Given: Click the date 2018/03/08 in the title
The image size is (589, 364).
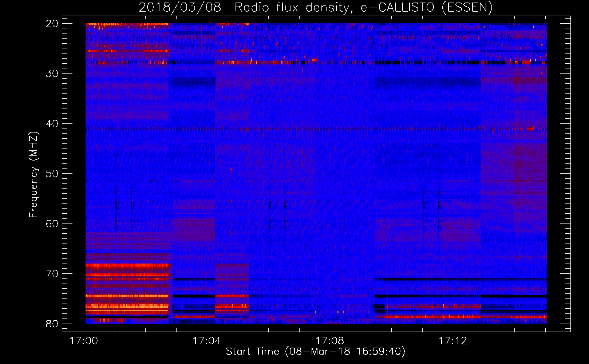Looking at the screenshot, I should 180,8.
